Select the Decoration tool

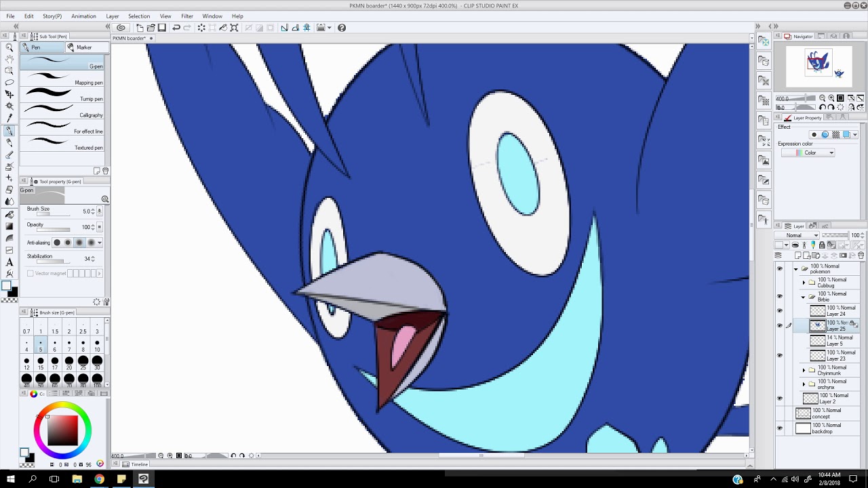9,178
